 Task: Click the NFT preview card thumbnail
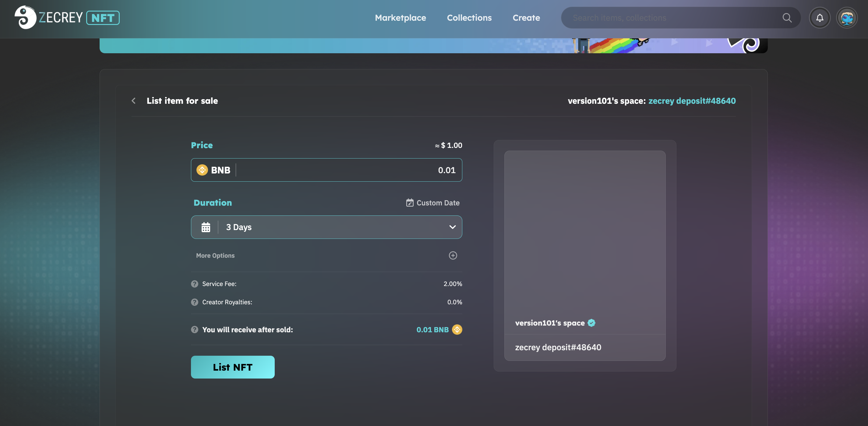pyautogui.click(x=585, y=232)
